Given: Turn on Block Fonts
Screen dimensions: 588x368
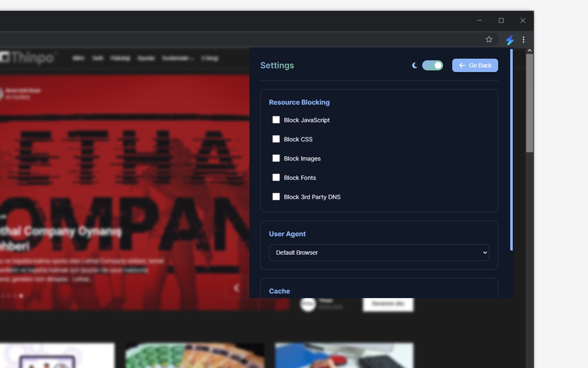Looking at the screenshot, I should click(x=276, y=178).
